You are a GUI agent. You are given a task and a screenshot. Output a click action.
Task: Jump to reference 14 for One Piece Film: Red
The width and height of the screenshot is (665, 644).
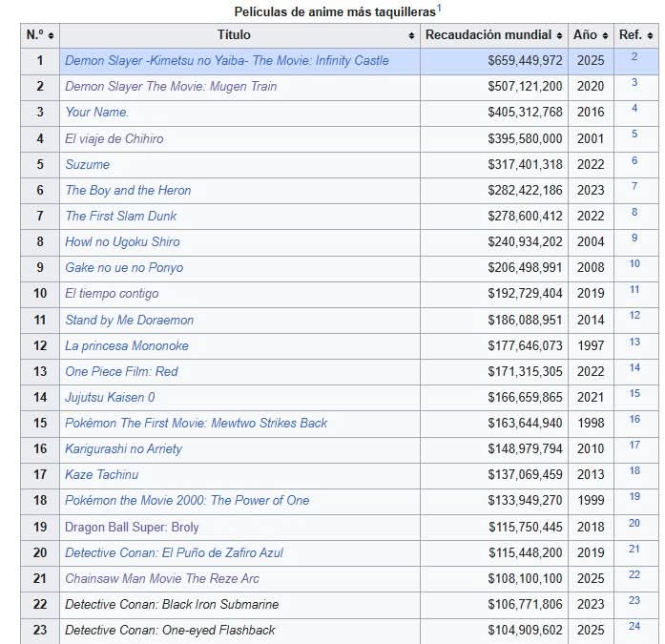tap(634, 368)
